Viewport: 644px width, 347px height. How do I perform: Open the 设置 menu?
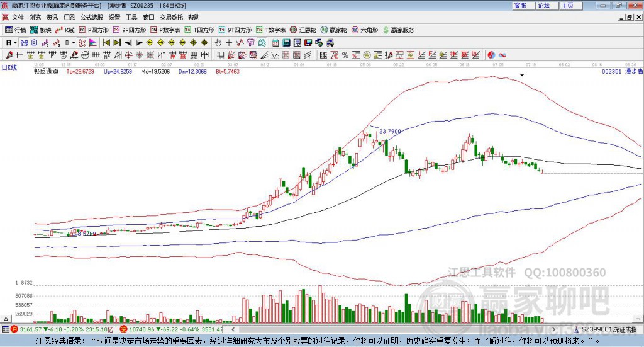click(x=114, y=17)
